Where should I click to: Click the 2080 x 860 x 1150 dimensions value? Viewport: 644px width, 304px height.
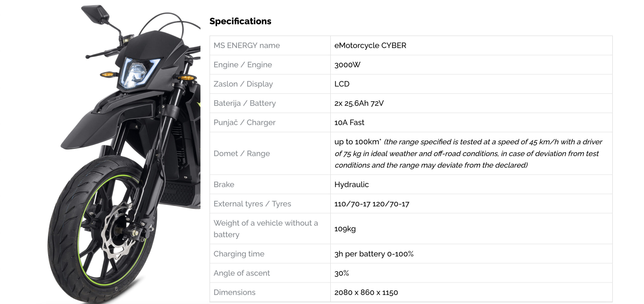tap(366, 292)
